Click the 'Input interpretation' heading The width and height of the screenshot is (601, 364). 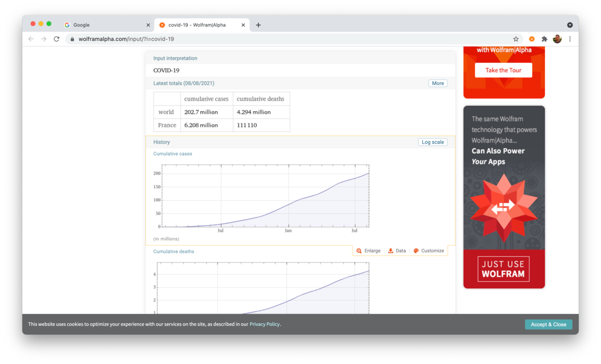pyautogui.click(x=175, y=59)
